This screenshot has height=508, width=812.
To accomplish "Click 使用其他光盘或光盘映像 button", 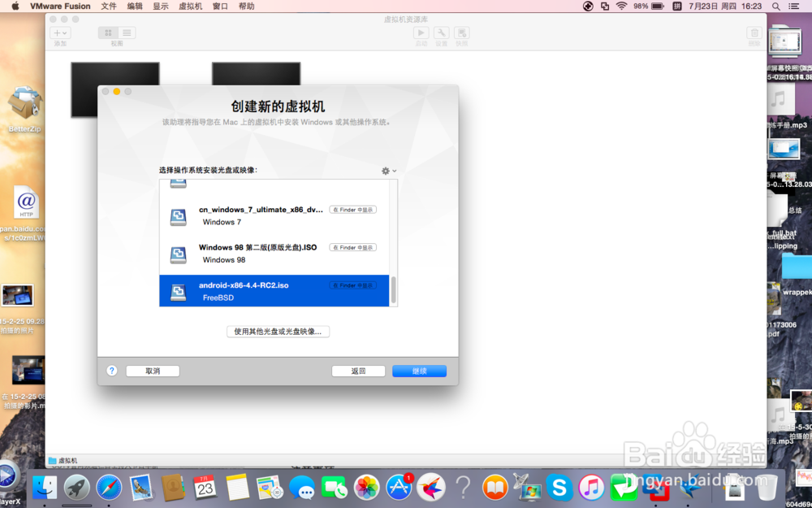I will click(278, 332).
